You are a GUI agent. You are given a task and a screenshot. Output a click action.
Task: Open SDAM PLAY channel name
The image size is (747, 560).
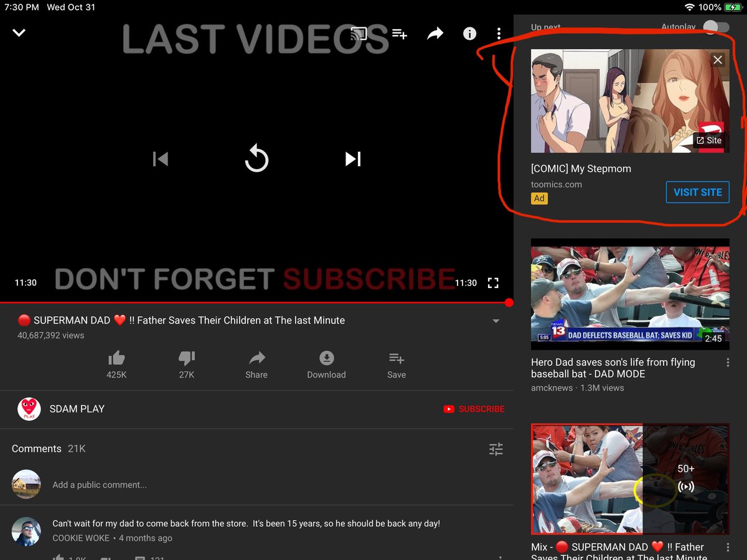77,409
